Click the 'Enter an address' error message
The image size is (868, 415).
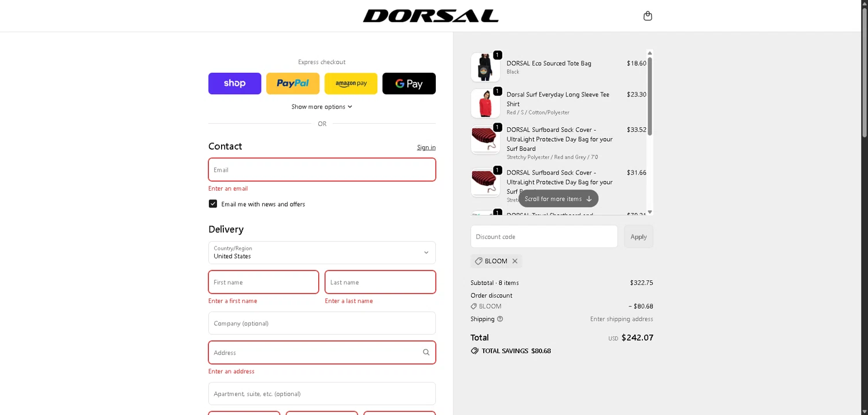[231, 371]
